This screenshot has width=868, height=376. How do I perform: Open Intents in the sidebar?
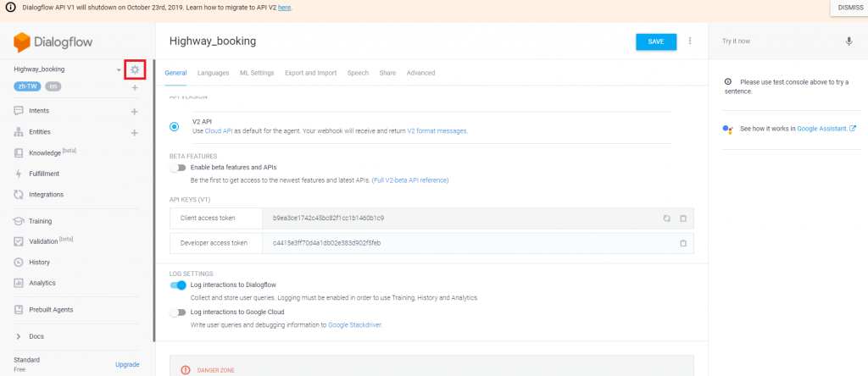pos(39,111)
